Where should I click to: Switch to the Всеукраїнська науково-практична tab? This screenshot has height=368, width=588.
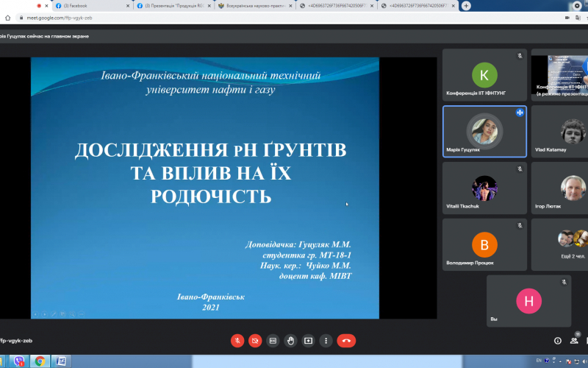tap(255, 6)
